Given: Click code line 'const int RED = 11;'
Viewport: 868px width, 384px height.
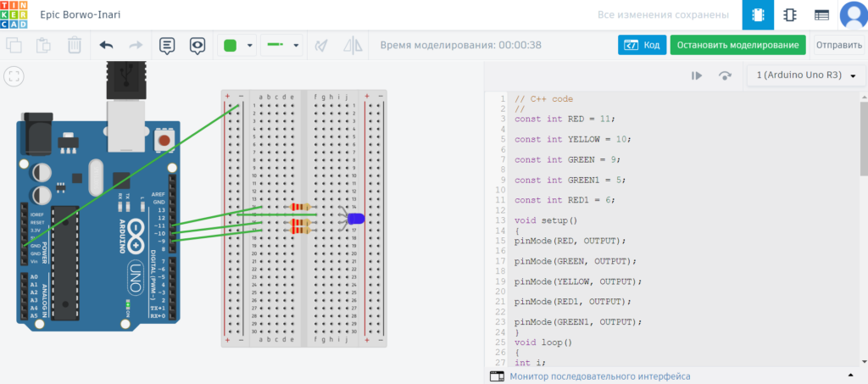Looking at the screenshot, I should click(x=565, y=119).
